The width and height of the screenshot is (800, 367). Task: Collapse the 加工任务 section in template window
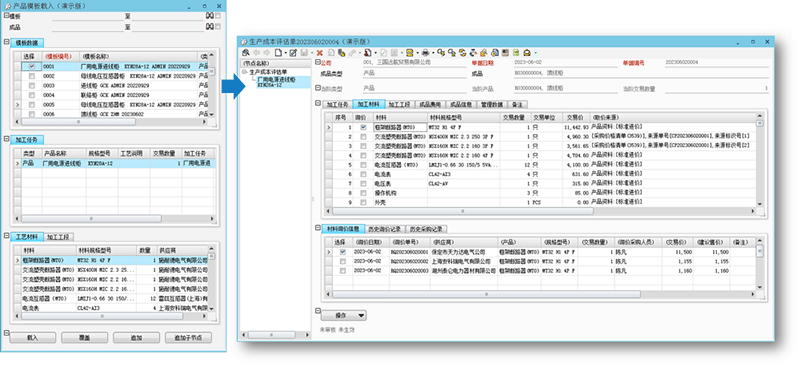click(6, 139)
